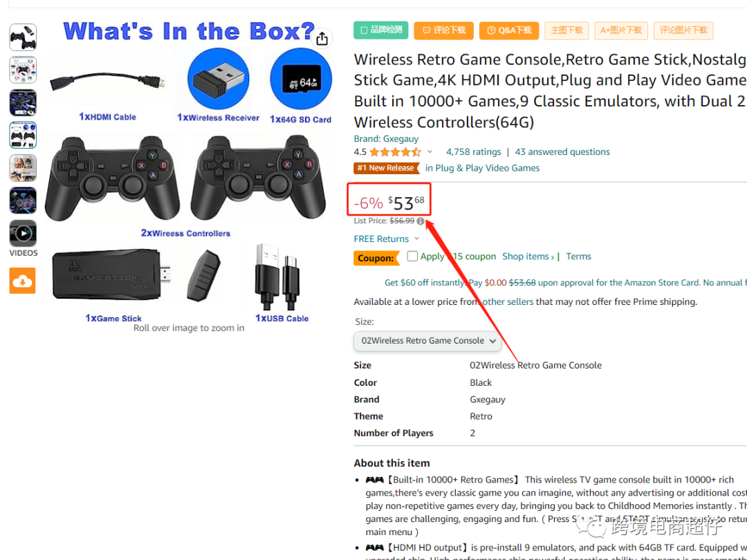Click the Q&A下载 button
747x560 pixels.
click(509, 30)
